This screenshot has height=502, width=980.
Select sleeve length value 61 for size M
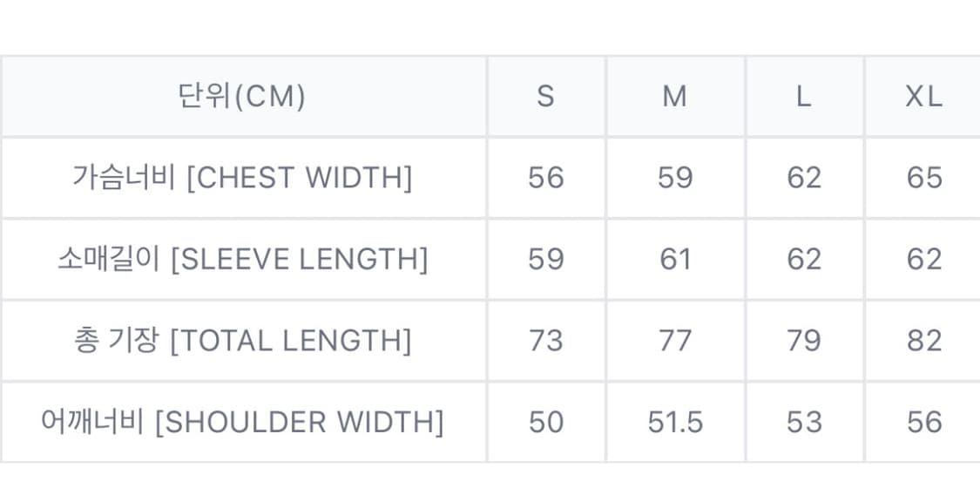pyautogui.click(x=675, y=259)
